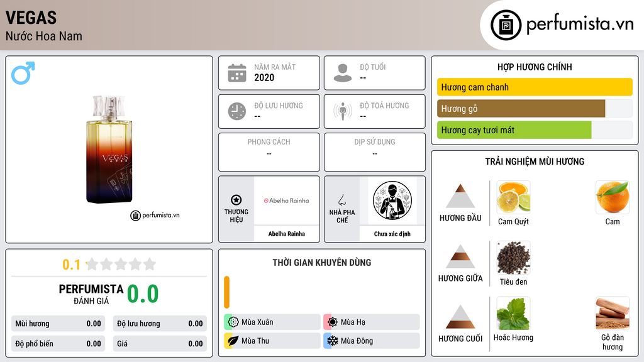Image resolution: width=644 pixels, height=362 pixels.
Task: Click the Độ phổ biến score row
Action: (58, 344)
